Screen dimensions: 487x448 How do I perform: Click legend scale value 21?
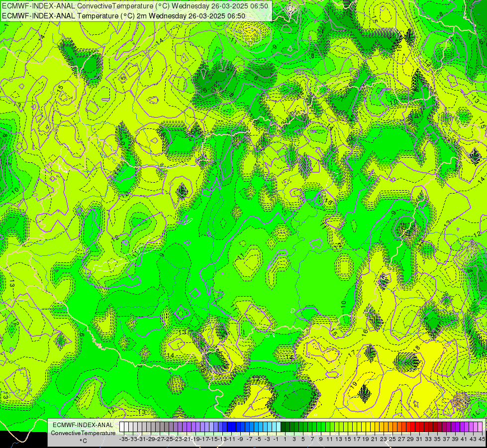point(374,439)
